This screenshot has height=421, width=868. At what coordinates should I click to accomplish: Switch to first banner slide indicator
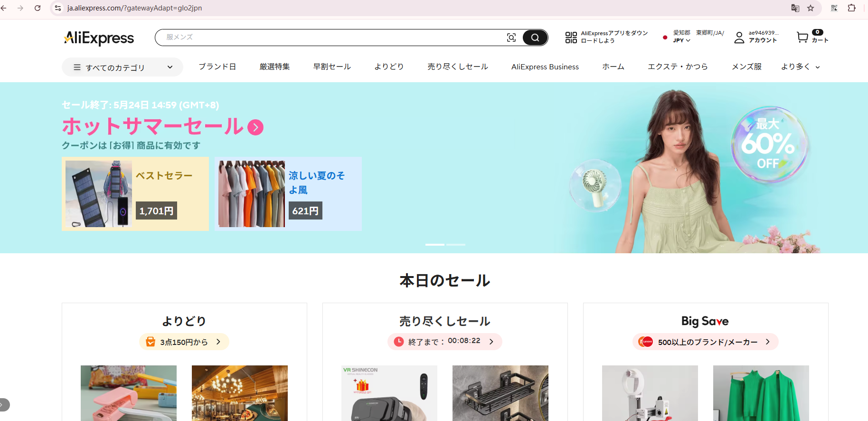click(x=435, y=244)
